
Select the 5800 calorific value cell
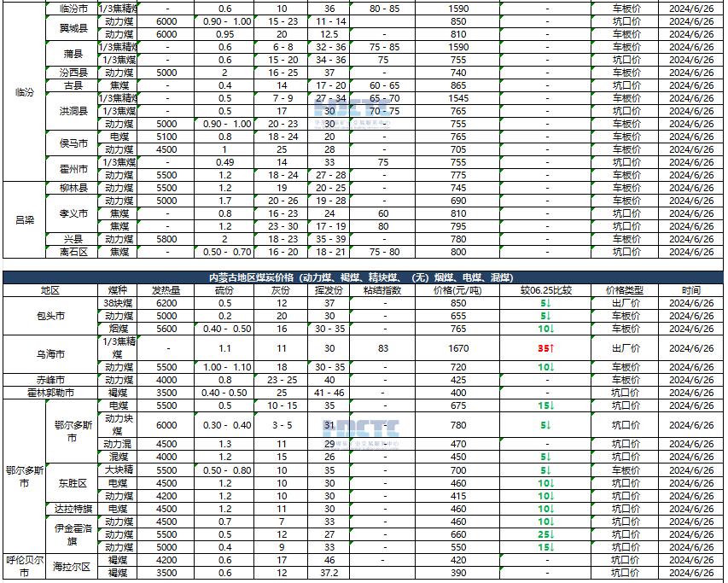pos(166,239)
